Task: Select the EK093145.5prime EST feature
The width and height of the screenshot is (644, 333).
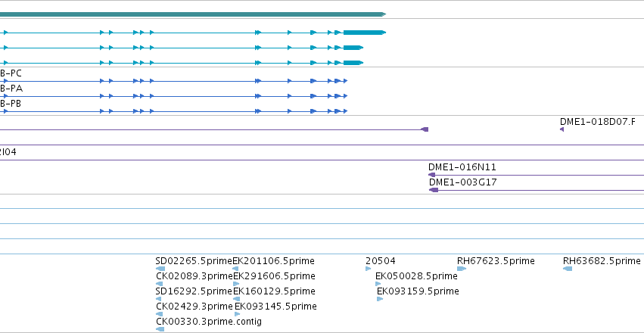Action: [275, 307]
